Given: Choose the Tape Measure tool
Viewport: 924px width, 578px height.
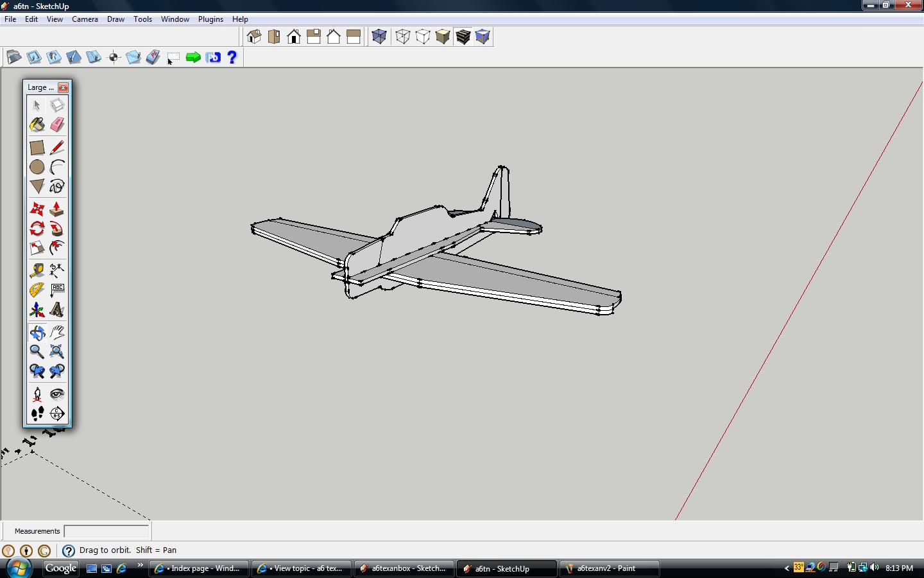Looking at the screenshot, I should [37, 270].
